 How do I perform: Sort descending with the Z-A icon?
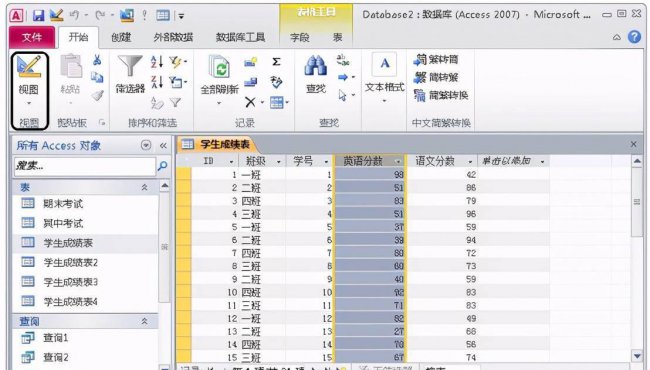pyautogui.click(x=157, y=82)
